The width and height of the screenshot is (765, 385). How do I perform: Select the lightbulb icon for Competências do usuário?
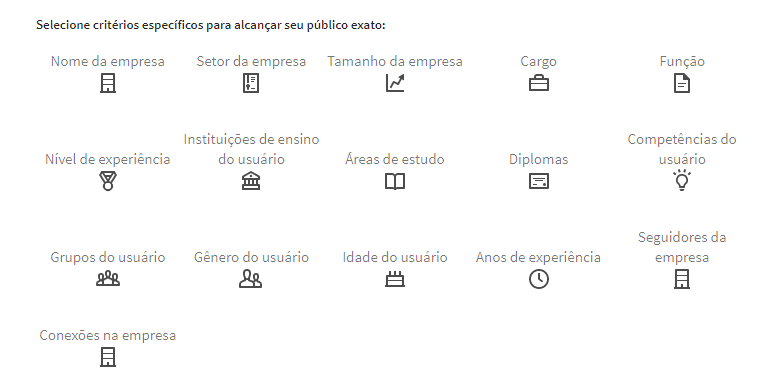click(x=682, y=180)
